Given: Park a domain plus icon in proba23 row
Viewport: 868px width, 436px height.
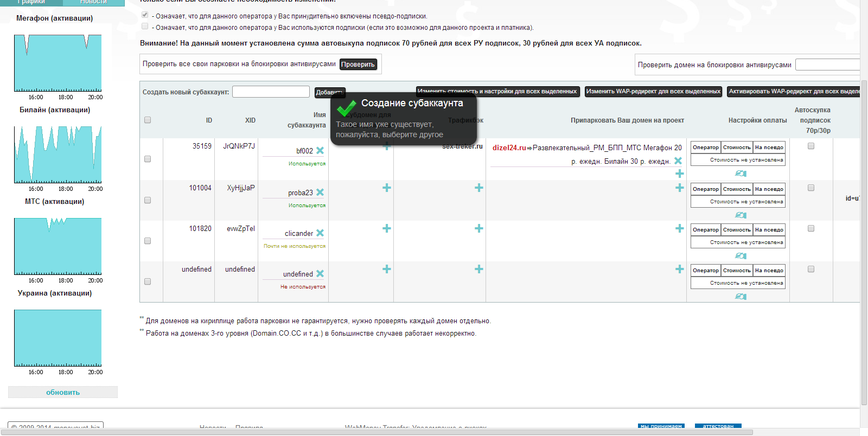Looking at the screenshot, I should (680, 188).
